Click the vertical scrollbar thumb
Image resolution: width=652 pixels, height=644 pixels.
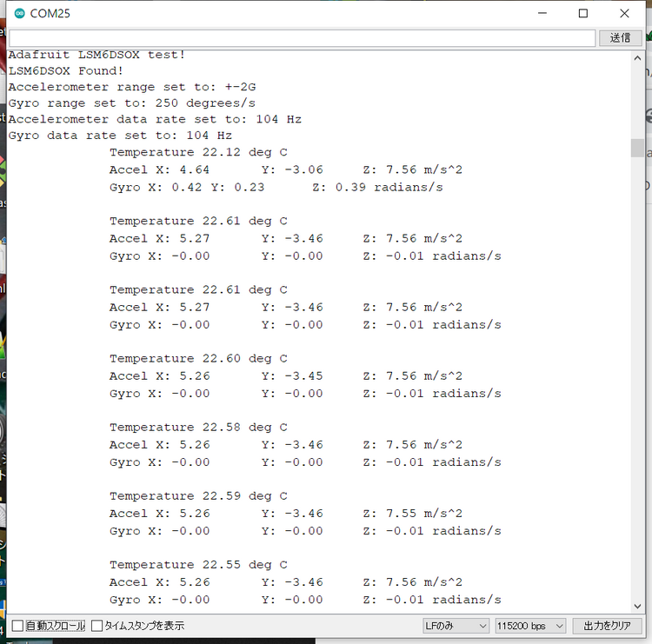pos(637,148)
